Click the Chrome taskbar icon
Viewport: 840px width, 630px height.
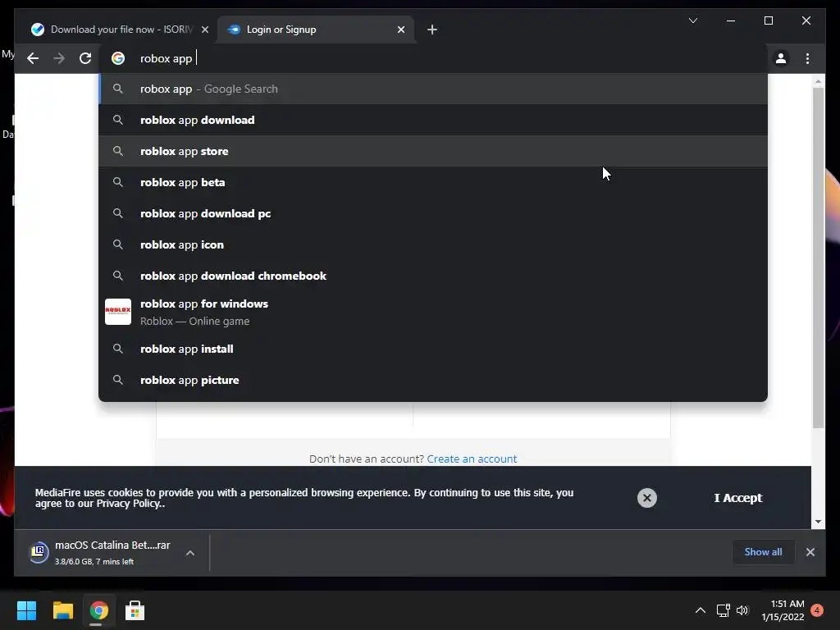point(98,610)
